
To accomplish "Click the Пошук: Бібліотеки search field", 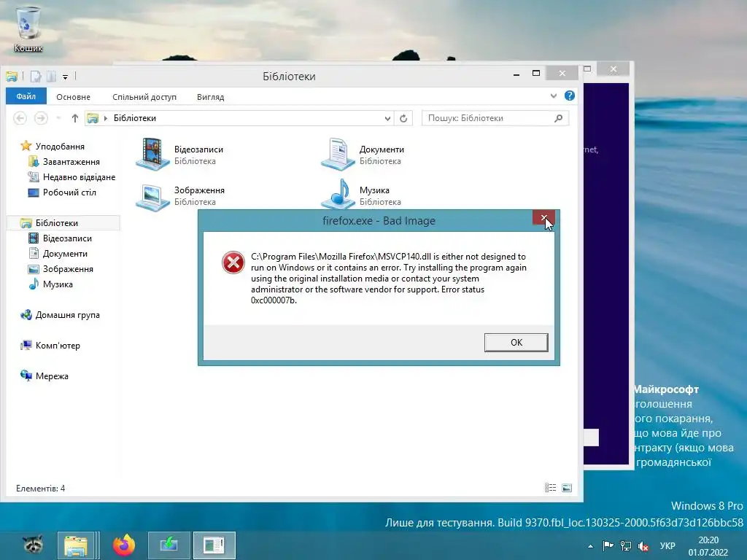I will point(495,118).
